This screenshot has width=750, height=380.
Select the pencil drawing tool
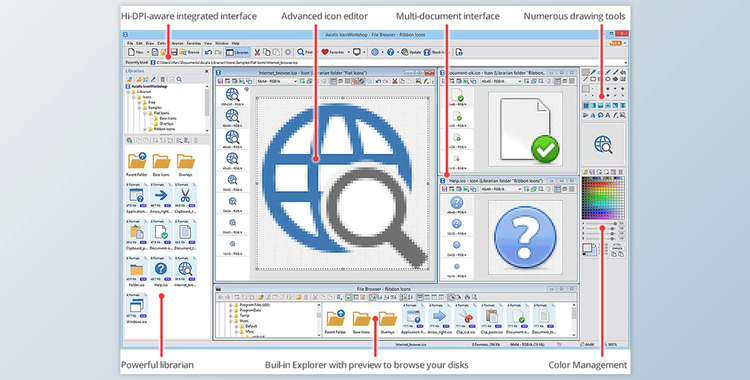click(608, 72)
